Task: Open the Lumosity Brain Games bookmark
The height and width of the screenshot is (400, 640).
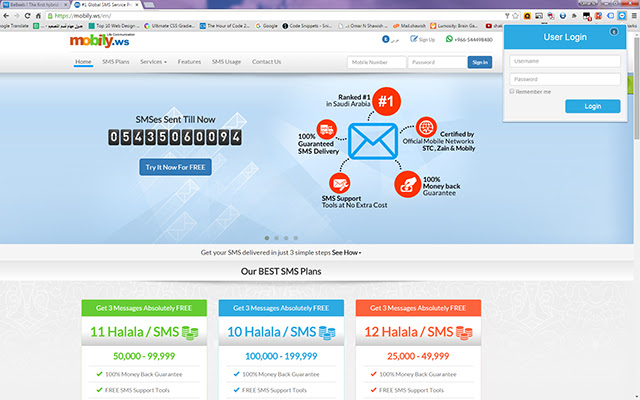Action: coord(454,26)
